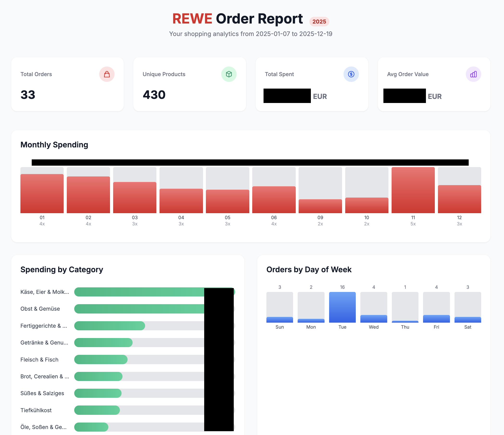Click the 2025 year badge
Image resolution: width=504 pixels, height=435 pixels.
(319, 21)
